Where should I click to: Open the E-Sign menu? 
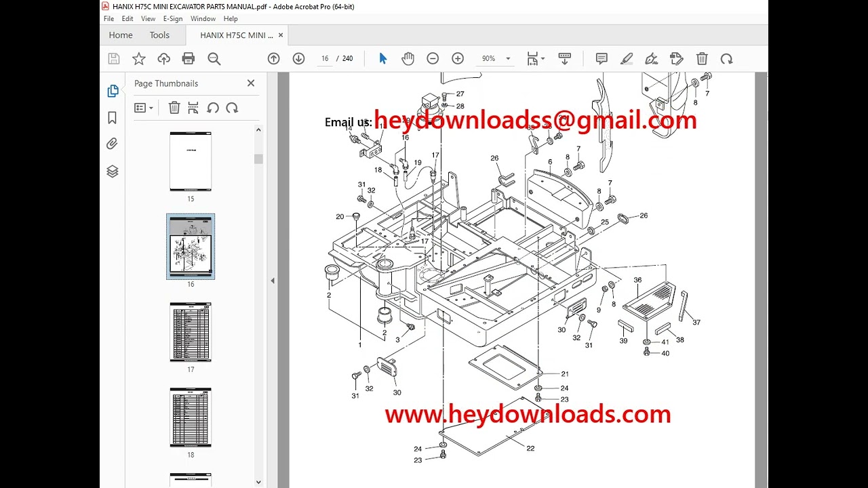[173, 19]
